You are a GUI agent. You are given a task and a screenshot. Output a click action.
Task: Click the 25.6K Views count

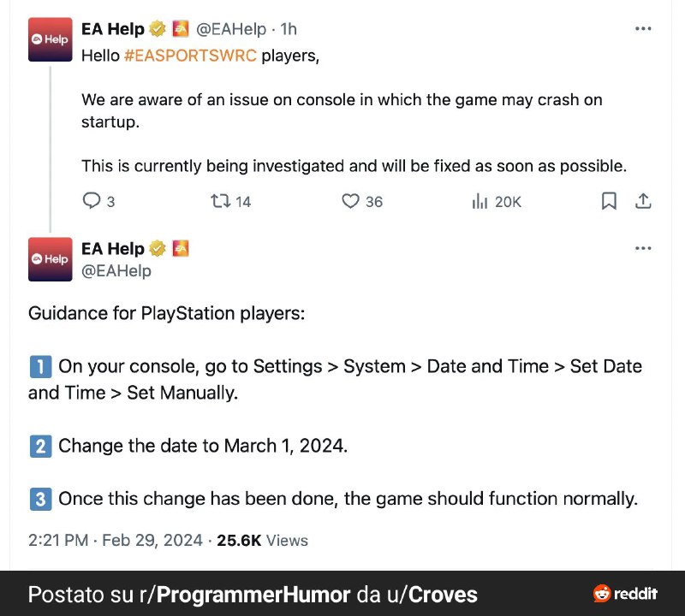click(x=262, y=541)
